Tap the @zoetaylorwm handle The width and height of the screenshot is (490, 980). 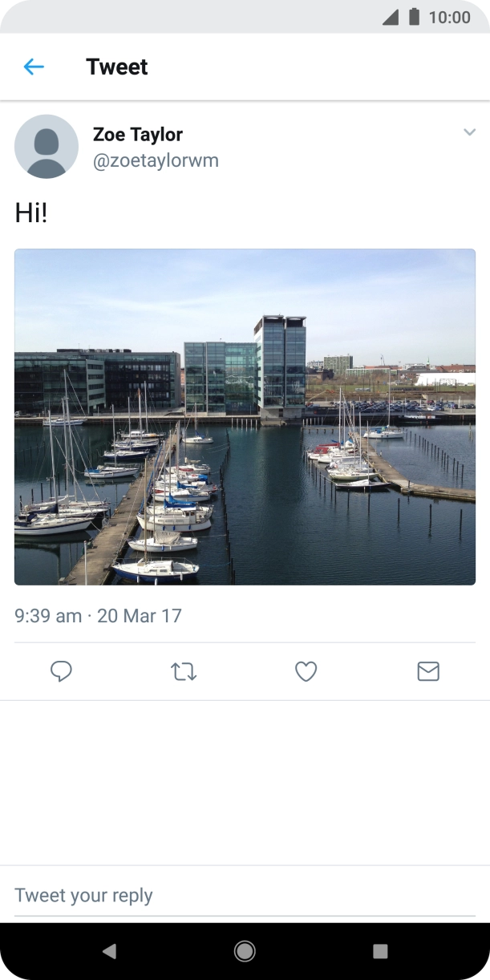pos(156,160)
